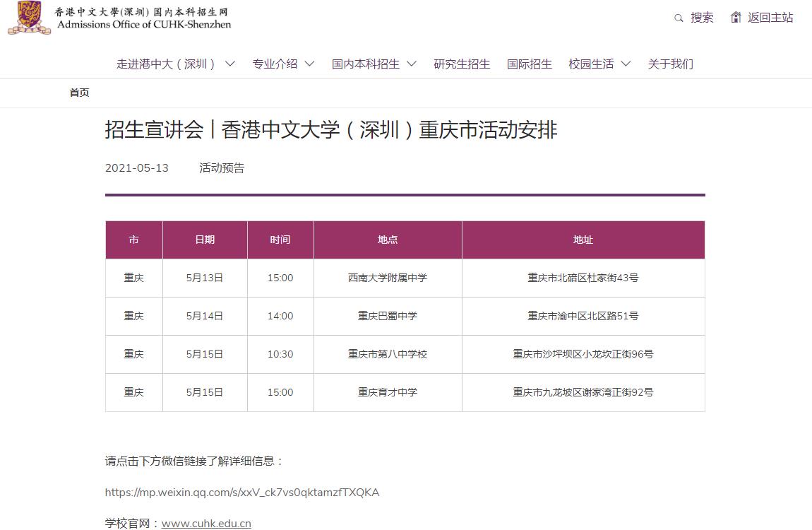Open 专业介绍 menu item

pyautogui.click(x=275, y=64)
